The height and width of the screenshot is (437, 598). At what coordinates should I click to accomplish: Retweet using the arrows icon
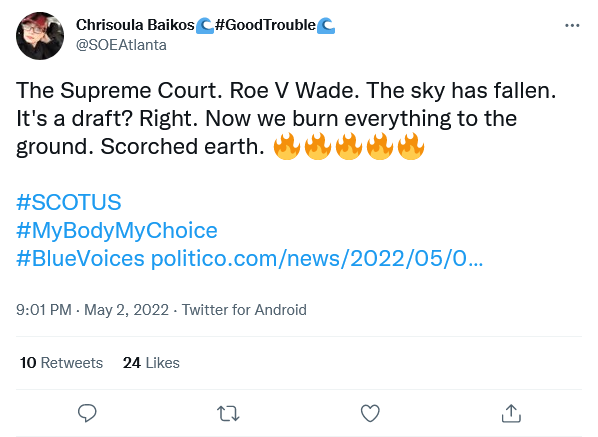click(228, 414)
